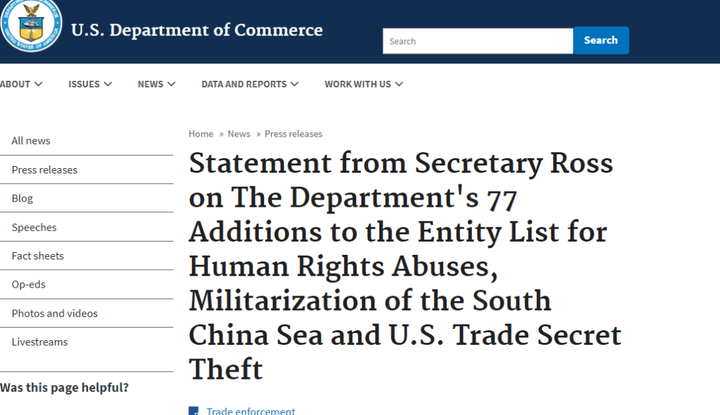Open the NEWS dropdown chevron
720x415 pixels.
171,84
